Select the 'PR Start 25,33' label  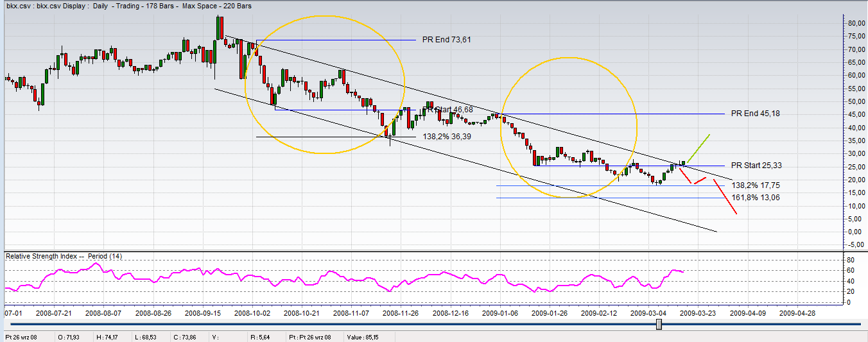click(x=756, y=166)
